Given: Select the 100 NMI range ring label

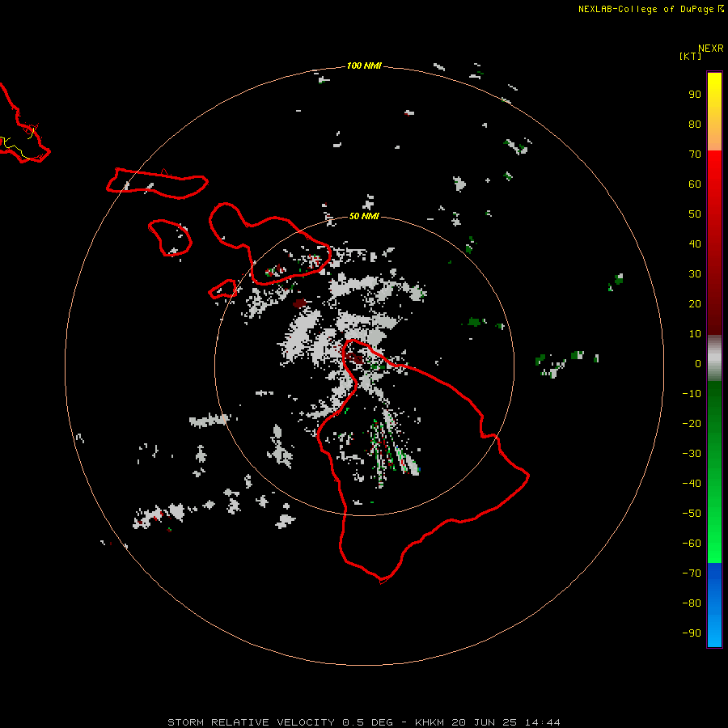Looking at the screenshot, I should click(x=364, y=66).
